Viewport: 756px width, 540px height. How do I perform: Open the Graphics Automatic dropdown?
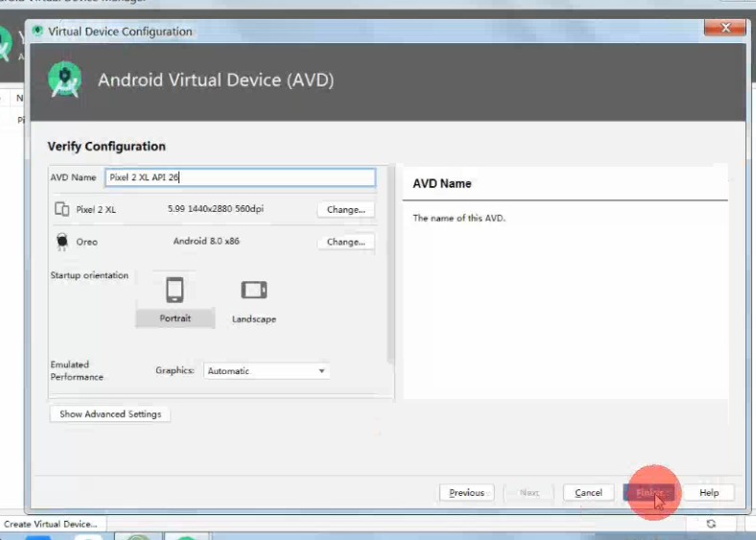[267, 371]
